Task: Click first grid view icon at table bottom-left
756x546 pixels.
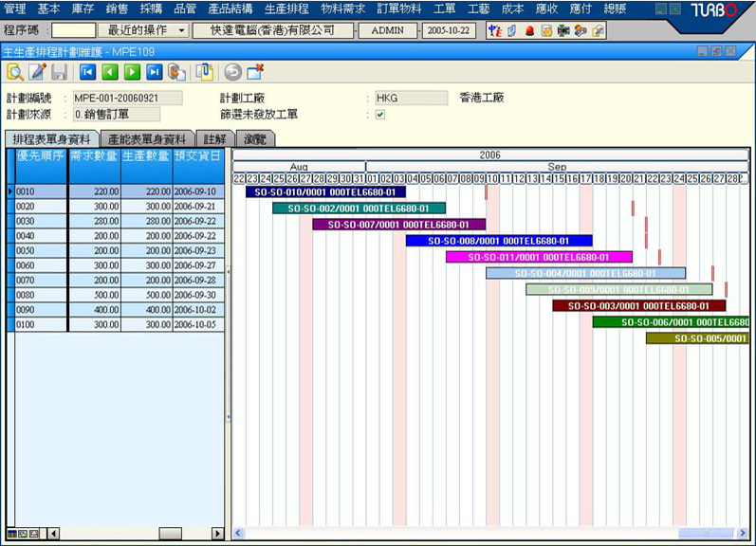Action: (12, 534)
